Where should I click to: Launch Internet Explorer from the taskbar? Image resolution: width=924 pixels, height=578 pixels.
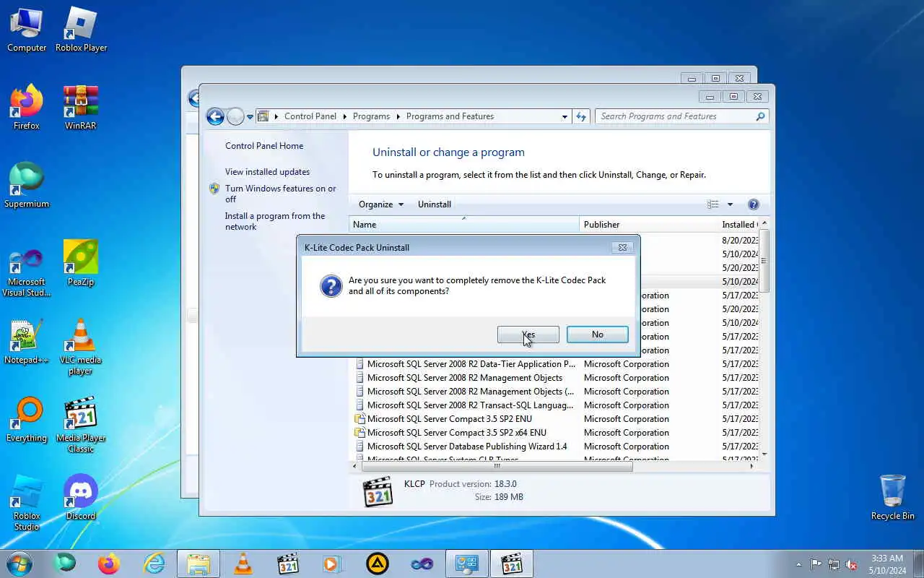click(154, 564)
